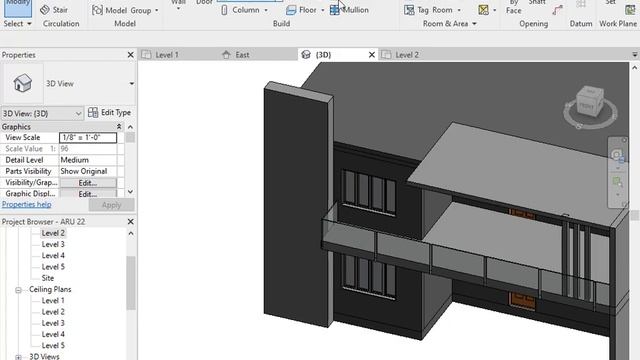Select Ceiling Plans Level 1 in browser
Image resolution: width=640 pixels, height=360 pixels.
[53, 300]
